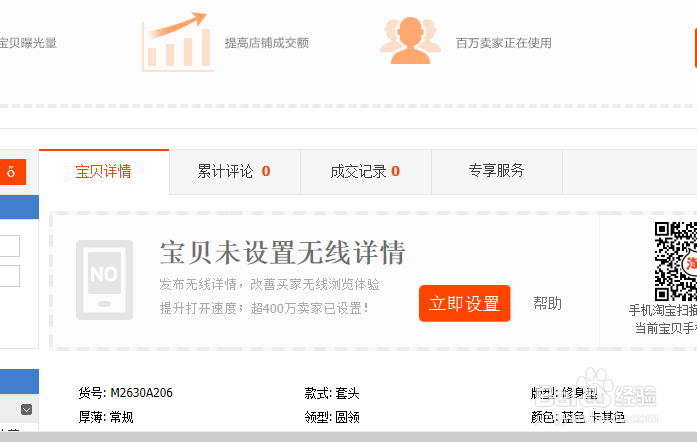Select the 专享服务 tab
Screen dimensions: 697x442
[497, 172]
